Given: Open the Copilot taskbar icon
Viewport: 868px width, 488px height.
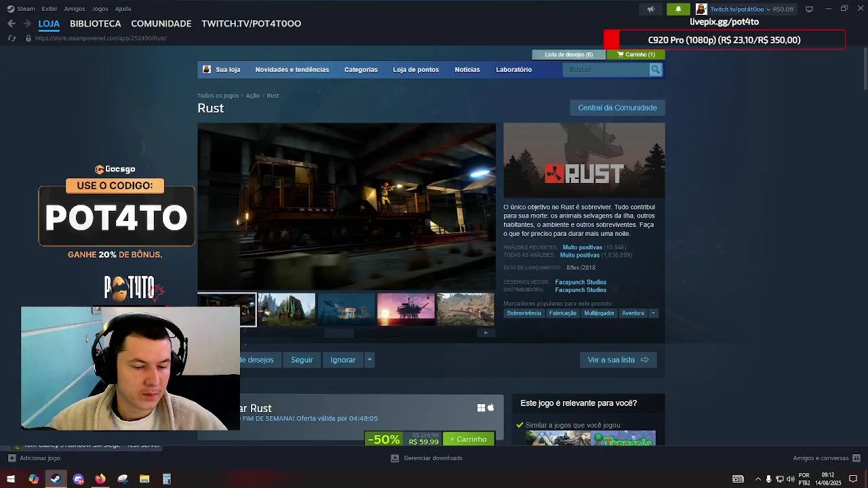Looking at the screenshot, I should tap(33, 479).
